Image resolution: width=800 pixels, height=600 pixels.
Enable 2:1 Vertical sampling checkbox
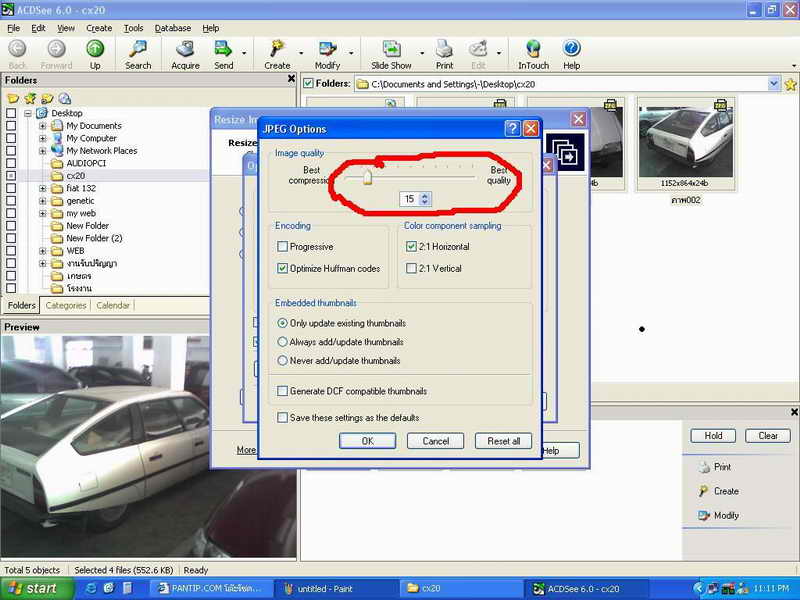point(411,268)
